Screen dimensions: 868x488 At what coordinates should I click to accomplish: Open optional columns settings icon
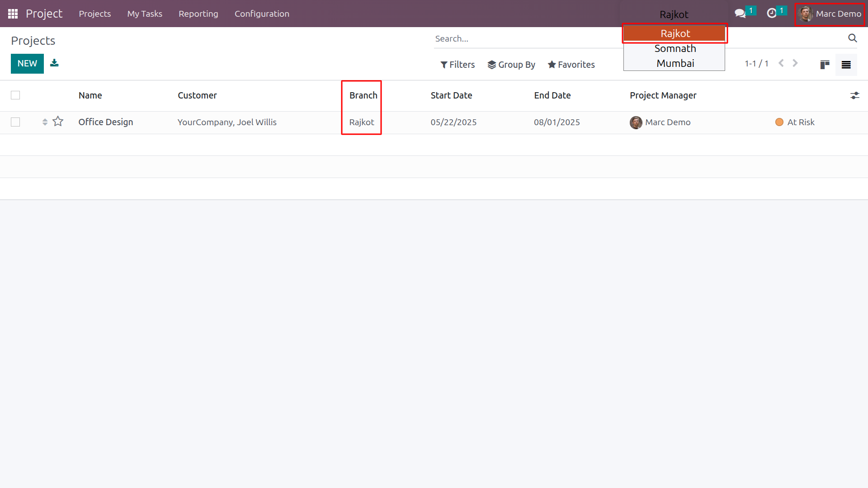pyautogui.click(x=854, y=95)
